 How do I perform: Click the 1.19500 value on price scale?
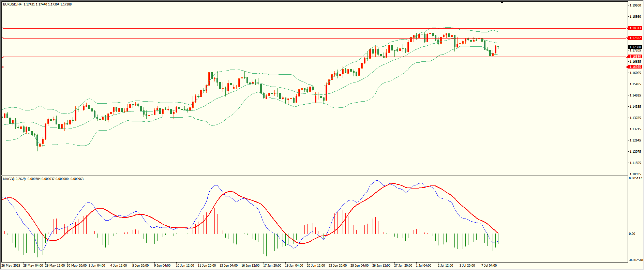click(635, 5)
